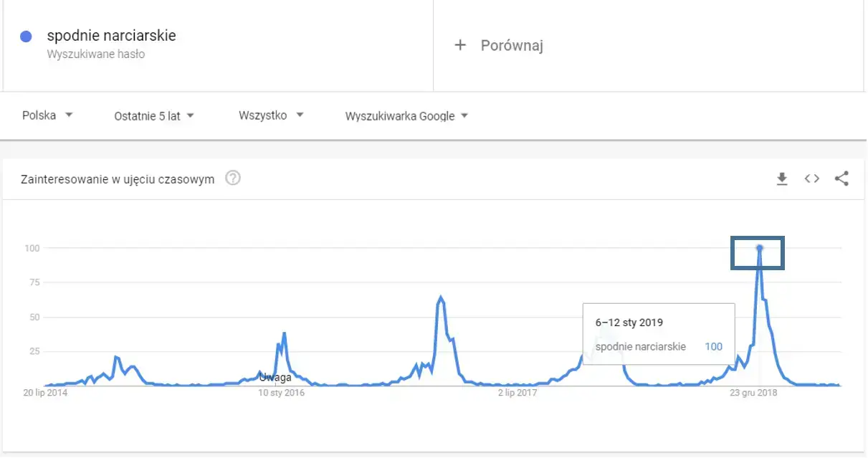Open the Wszystko category dropdown
Screen dimensions: 868x458
click(270, 115)
